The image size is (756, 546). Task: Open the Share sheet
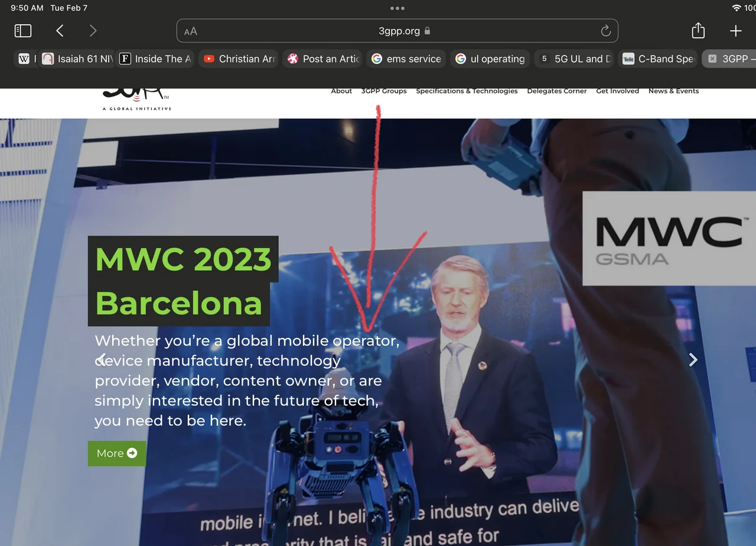[698, 30]
